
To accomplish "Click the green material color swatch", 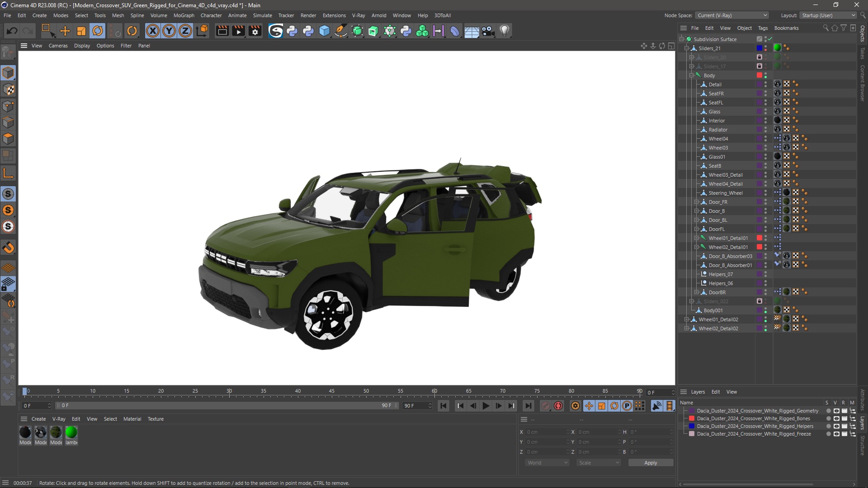I will pyautogui.click(x=71, y=432).
